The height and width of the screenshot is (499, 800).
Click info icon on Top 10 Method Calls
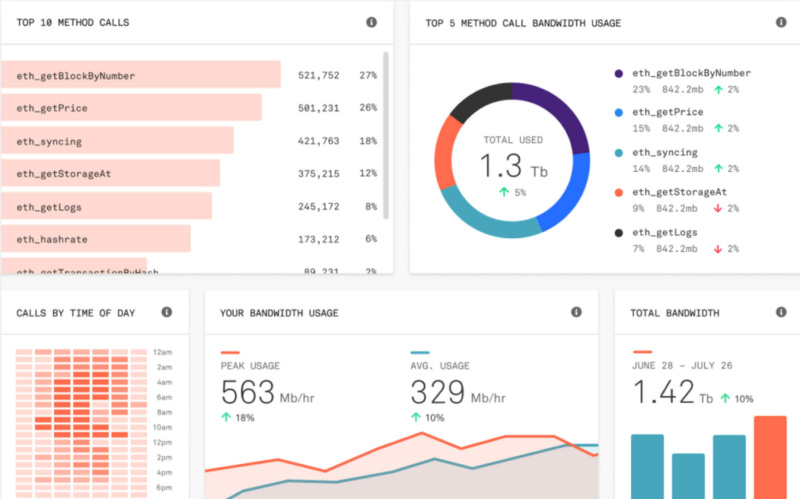pyautogui.click(x=371, y=22)
